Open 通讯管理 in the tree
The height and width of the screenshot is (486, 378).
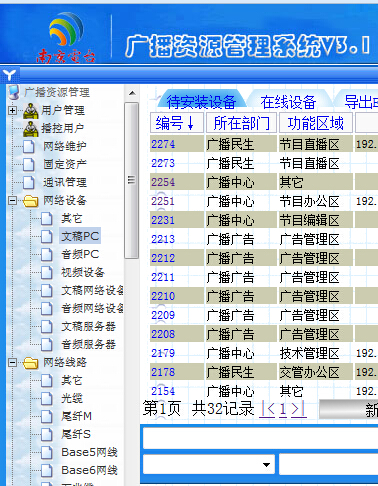tap(65, 182)
